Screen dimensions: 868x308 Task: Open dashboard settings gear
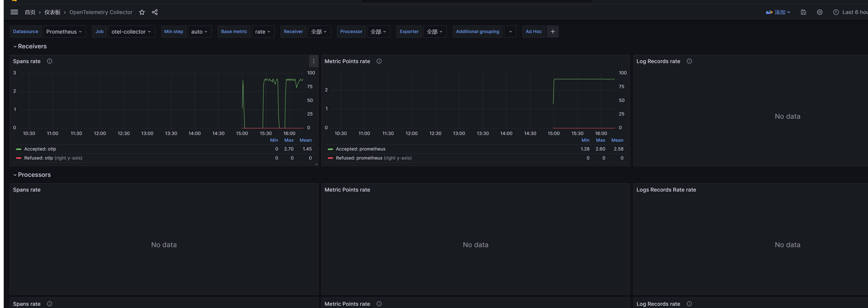pyautogui.click(x=819, y=12)
